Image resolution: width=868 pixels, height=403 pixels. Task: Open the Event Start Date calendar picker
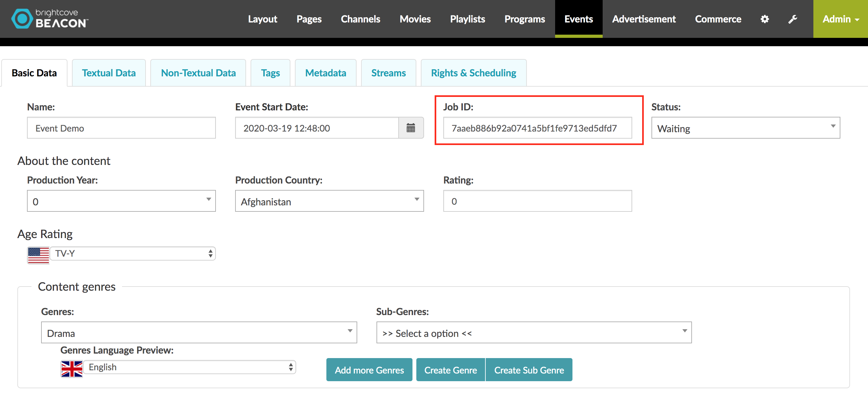coord(411,128)
